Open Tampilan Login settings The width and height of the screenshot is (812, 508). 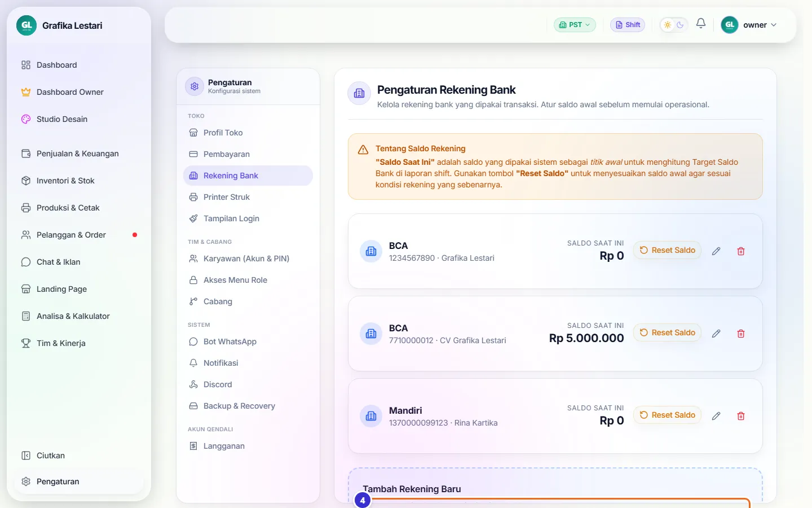click(248, 218)
